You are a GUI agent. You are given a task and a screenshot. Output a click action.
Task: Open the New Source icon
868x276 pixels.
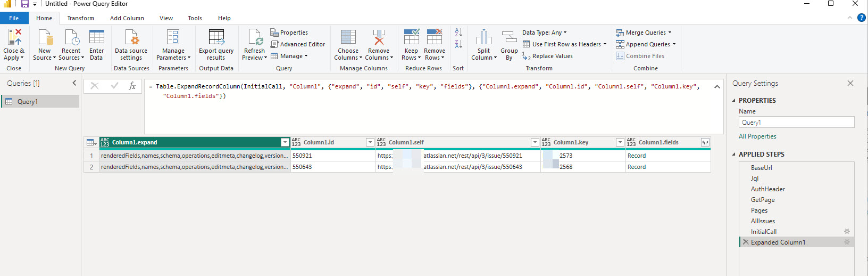[45, 37]
